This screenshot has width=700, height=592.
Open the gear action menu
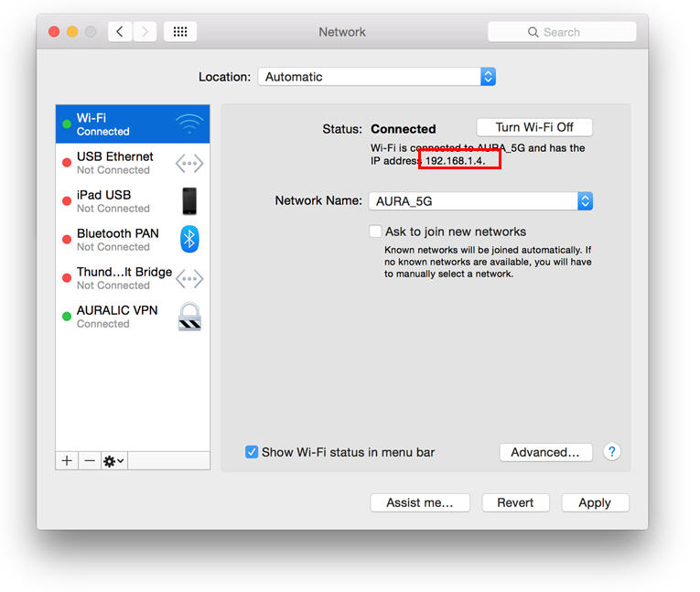click(113, 461)
